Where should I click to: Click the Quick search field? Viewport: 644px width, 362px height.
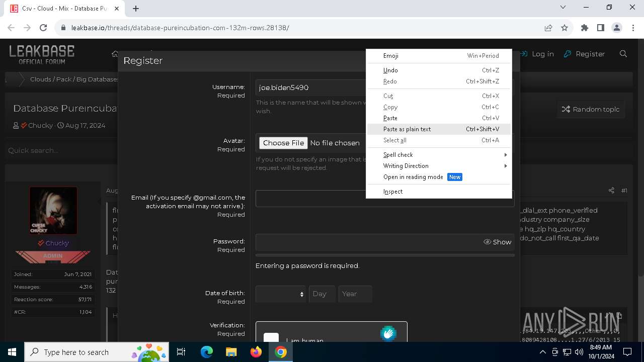60,150
